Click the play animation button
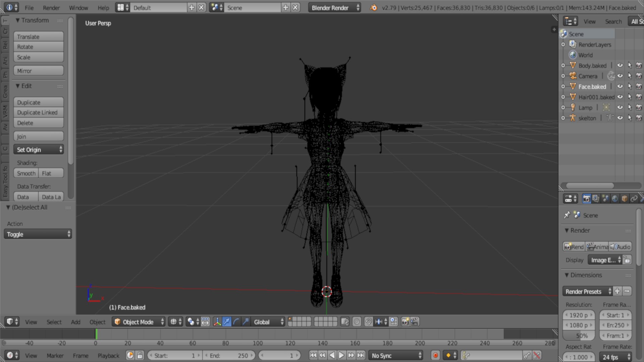The height and width of the screenshot is (362, 644). click(341, 355)
